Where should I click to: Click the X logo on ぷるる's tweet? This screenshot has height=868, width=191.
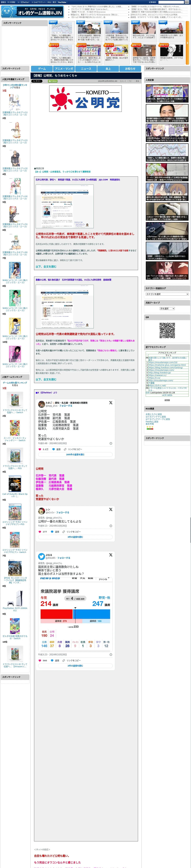[x=111, y=555]
